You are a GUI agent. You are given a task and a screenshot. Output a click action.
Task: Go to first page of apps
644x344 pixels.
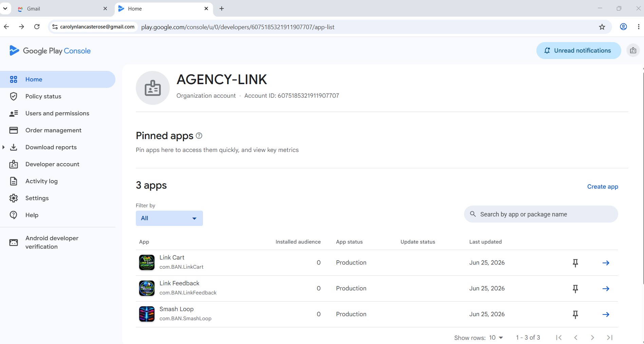[x=559, y=338]
